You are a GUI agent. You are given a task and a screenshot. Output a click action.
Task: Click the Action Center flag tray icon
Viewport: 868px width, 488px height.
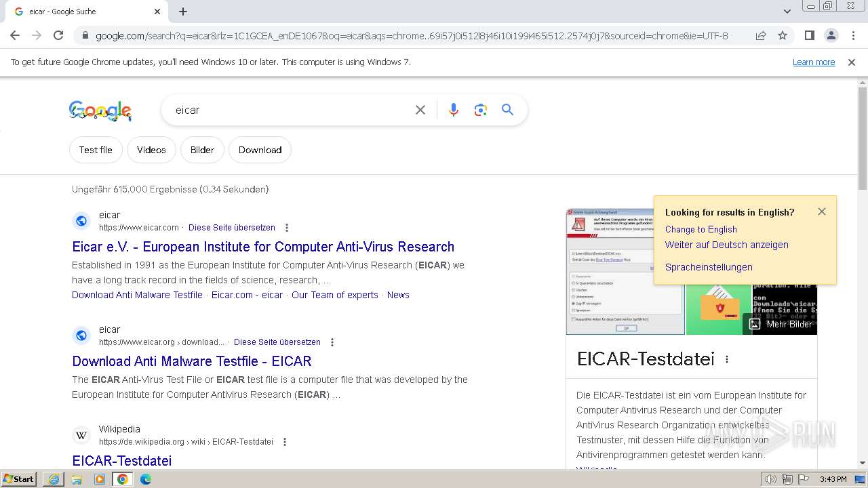coord(804,479)
